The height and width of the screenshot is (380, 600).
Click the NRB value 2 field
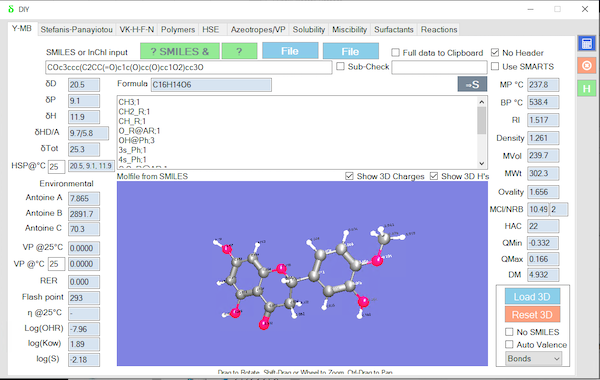coord(559,209)
